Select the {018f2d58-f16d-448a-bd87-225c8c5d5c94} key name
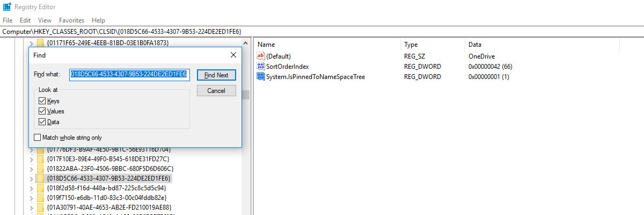Image resolution: width=644 pixels, height=215 pixels. pyautogui.click(x=106, y=188)
